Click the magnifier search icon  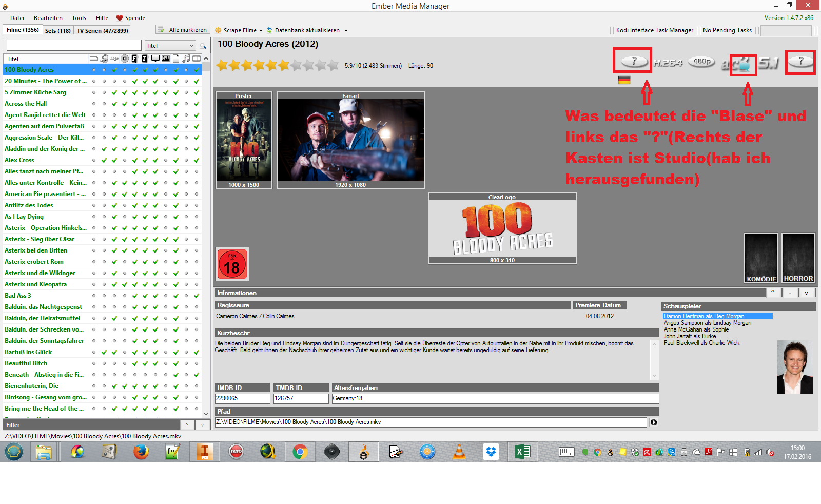pyautogui.click(x=203, y=46)
